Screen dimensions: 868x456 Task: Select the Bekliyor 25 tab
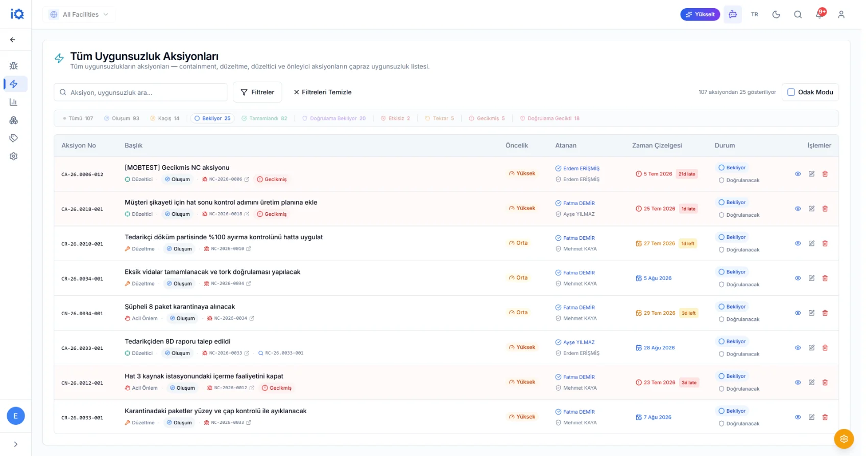pyautogui.click(x=212, y=118)
